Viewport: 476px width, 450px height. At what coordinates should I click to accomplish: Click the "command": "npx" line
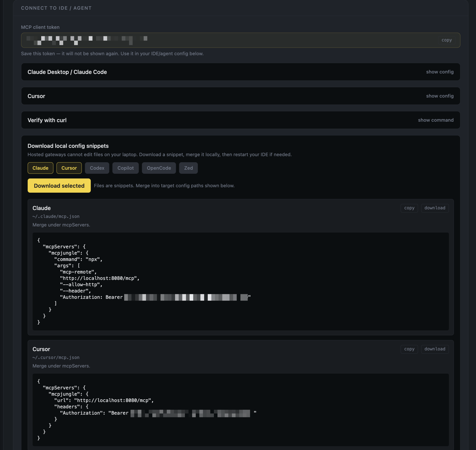tap(78, 259)
